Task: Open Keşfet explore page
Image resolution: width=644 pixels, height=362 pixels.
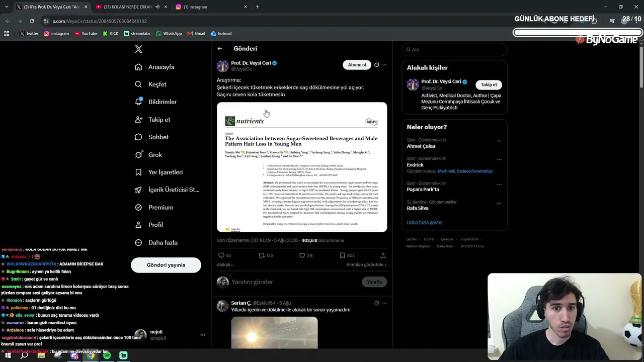Action: coord(150,84)
